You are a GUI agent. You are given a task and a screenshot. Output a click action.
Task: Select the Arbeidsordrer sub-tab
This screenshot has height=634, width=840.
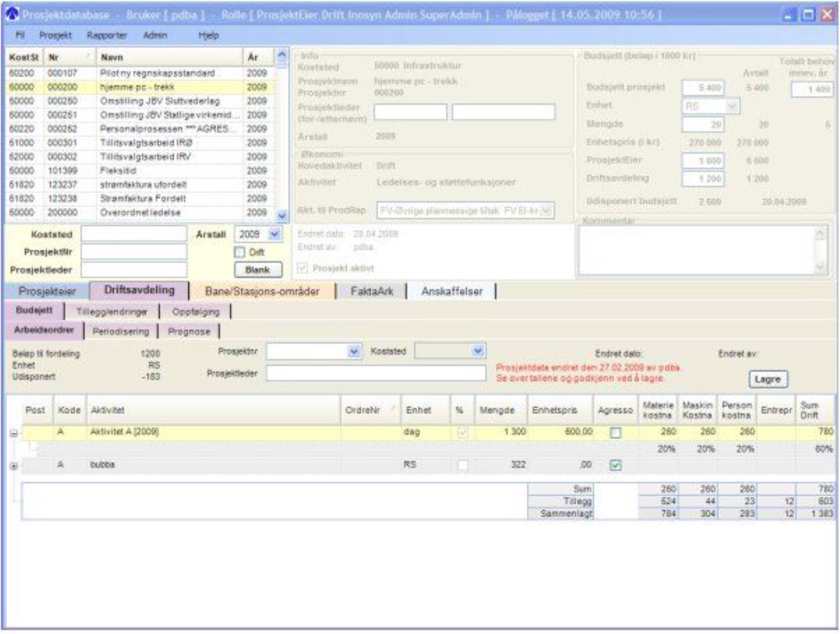(x=44, y=330)
